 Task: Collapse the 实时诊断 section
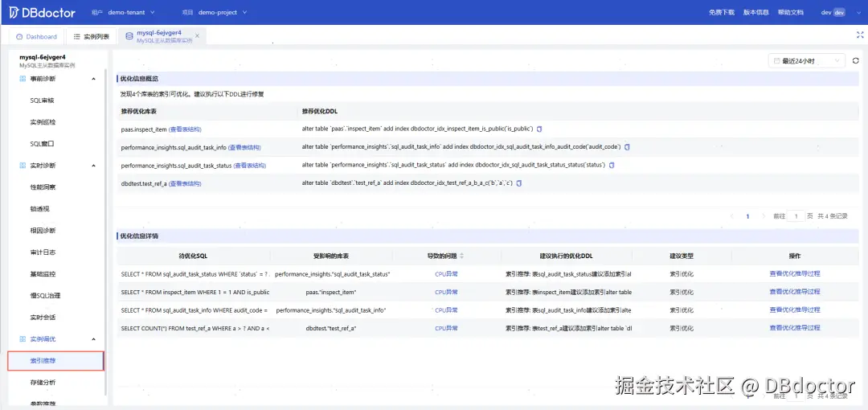click(93, 165)
